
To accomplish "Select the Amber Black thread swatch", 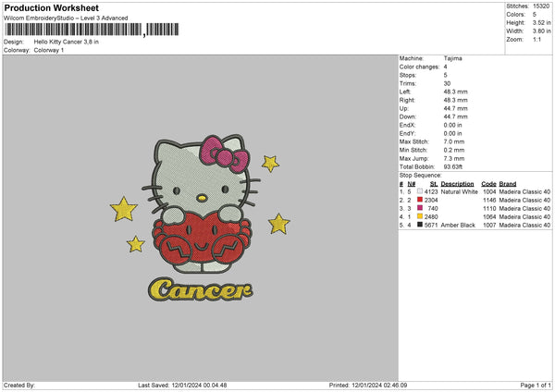I will (x=421, y=225).
